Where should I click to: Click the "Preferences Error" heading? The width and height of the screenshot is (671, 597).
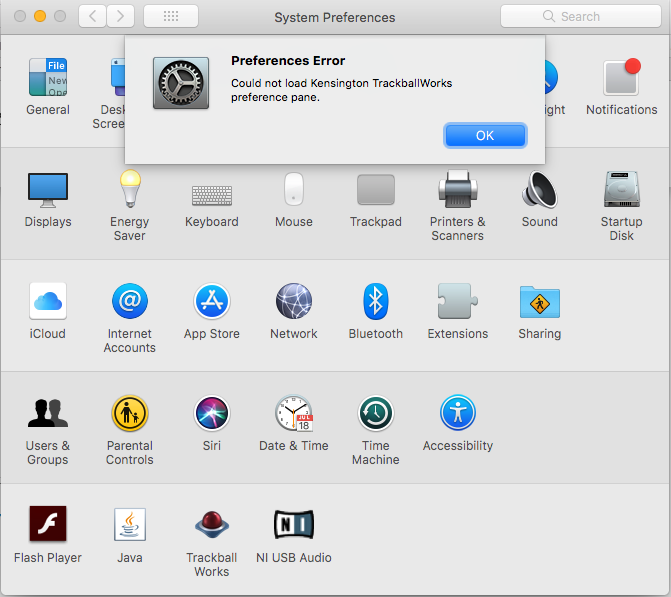(288, 61)
